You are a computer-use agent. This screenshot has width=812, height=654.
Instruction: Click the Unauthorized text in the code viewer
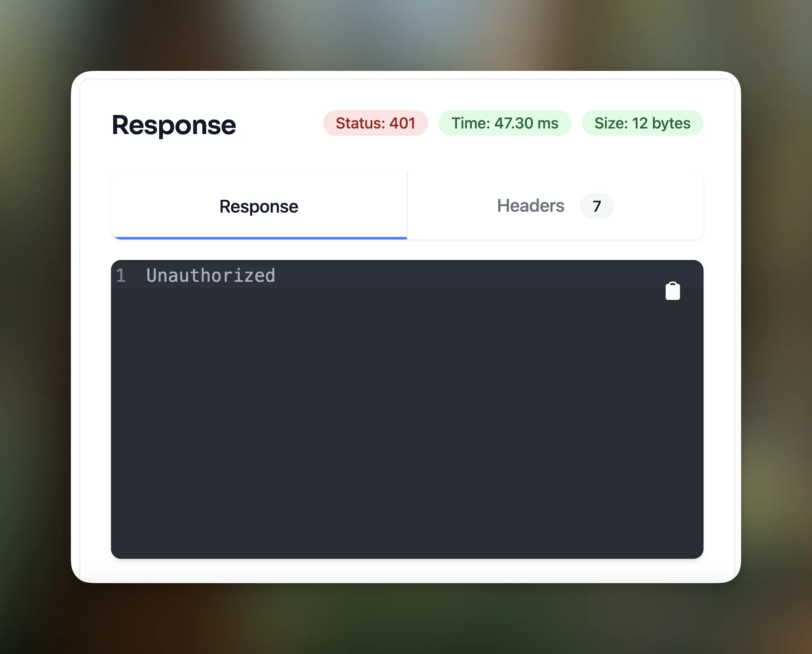[x=210, y=275]
